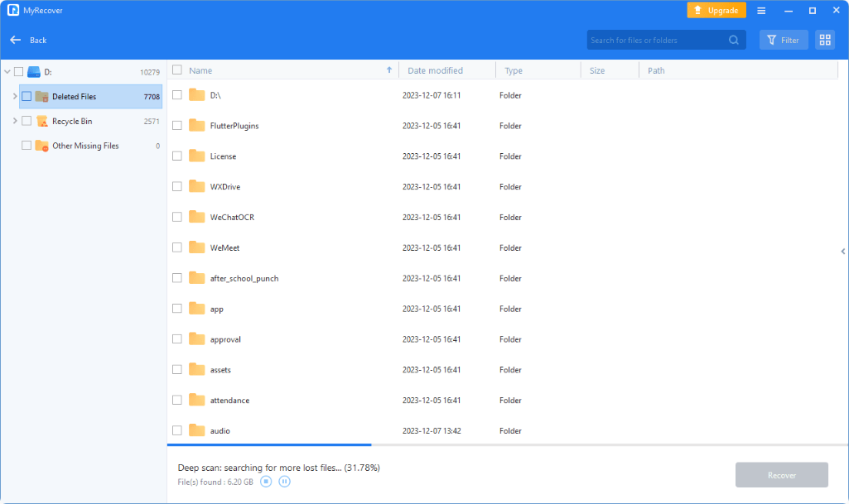Stop the deep scan

tap(266, 482)
